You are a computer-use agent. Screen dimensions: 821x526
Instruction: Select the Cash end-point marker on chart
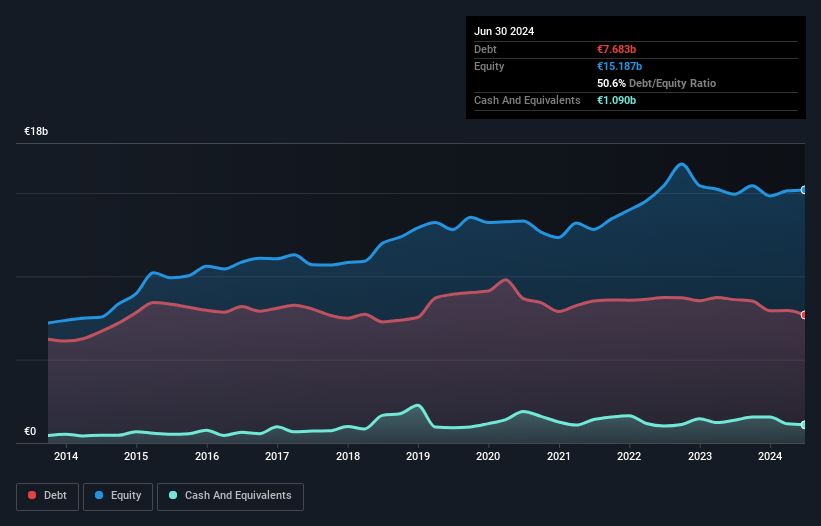pos(804,425)
